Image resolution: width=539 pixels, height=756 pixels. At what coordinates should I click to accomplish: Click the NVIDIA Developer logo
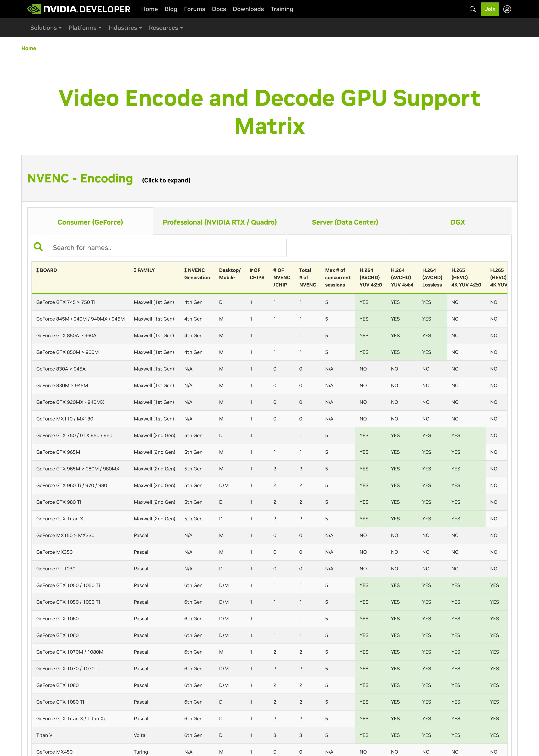coord(79,9)
